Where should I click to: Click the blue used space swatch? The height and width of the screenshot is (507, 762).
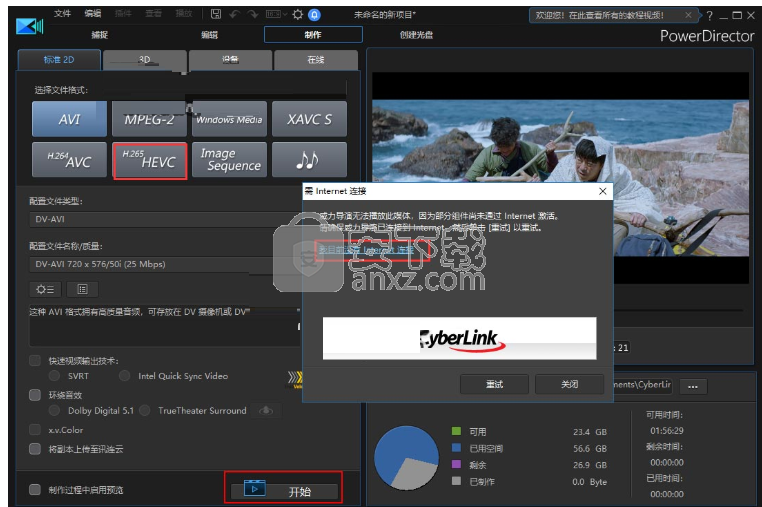456,448
